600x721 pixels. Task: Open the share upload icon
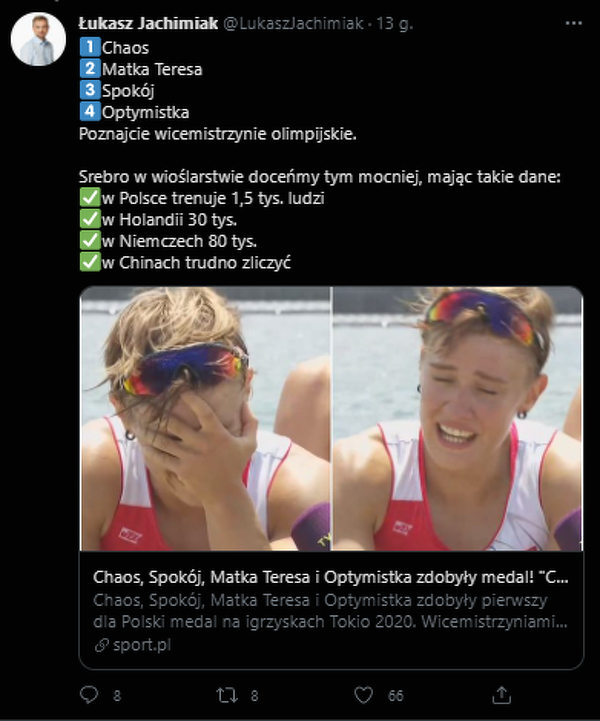501,695
